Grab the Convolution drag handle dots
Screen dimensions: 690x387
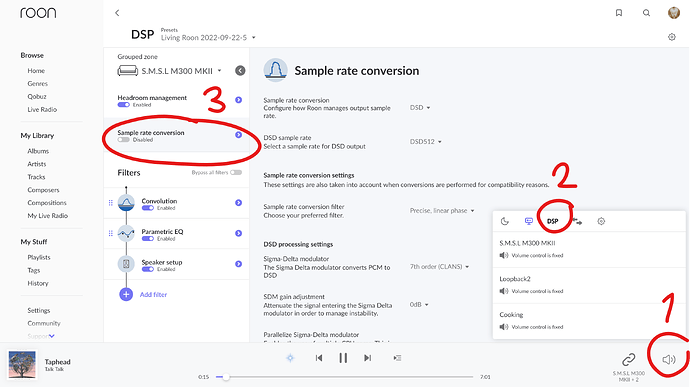tap(110, 203)
